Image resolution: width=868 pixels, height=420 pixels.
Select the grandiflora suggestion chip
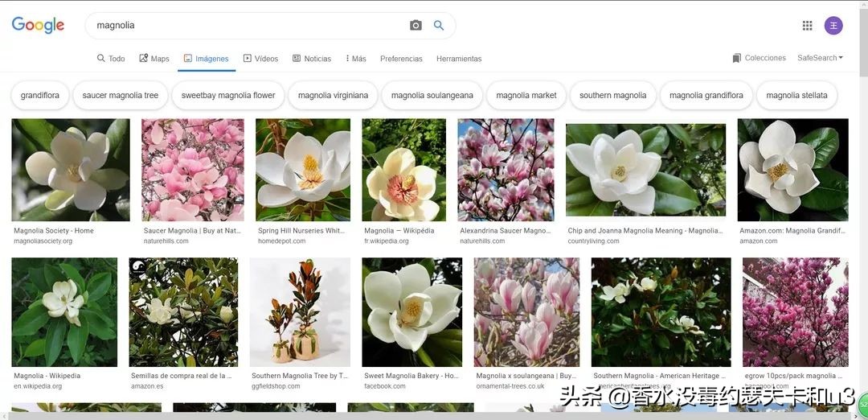coord(40,95)
